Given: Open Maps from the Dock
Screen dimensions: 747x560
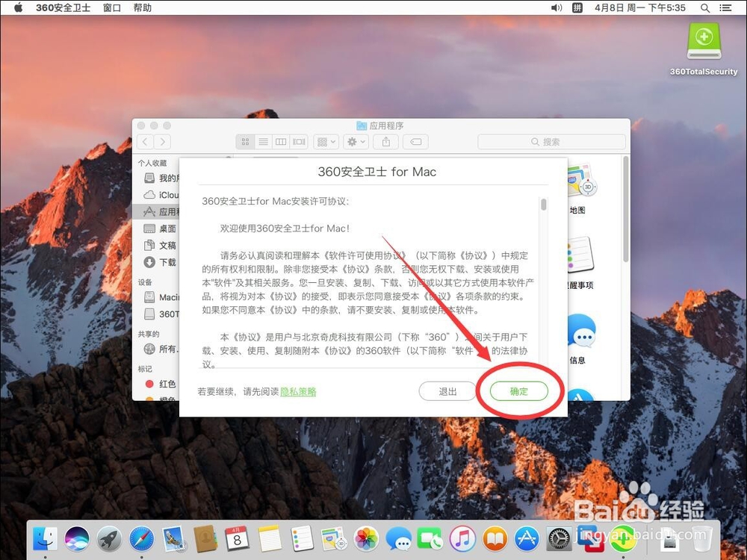Looking at the screenshot, I should tap(334, 539).
